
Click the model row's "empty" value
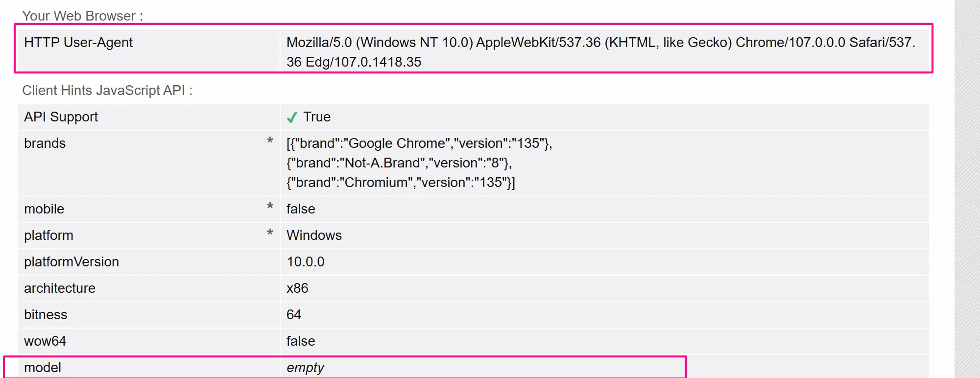pyautogui.click(x=305, y=368)
